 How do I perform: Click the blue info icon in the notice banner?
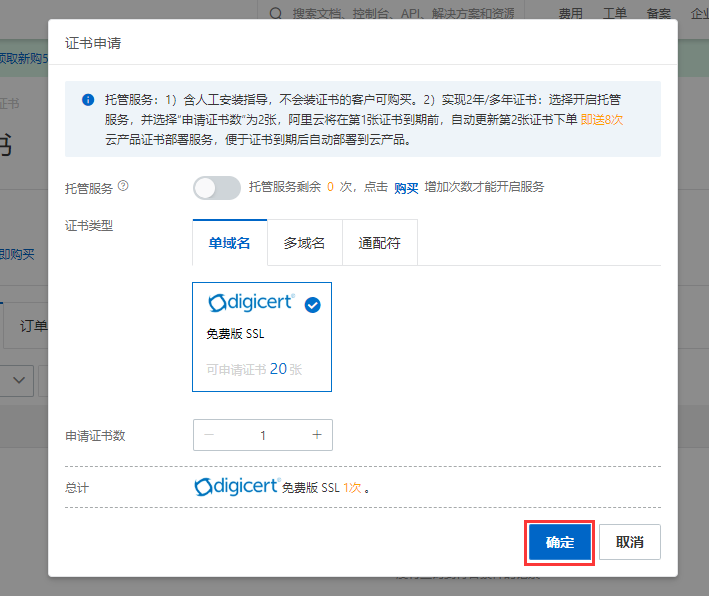pyautogui.click(x=88, y=100)
